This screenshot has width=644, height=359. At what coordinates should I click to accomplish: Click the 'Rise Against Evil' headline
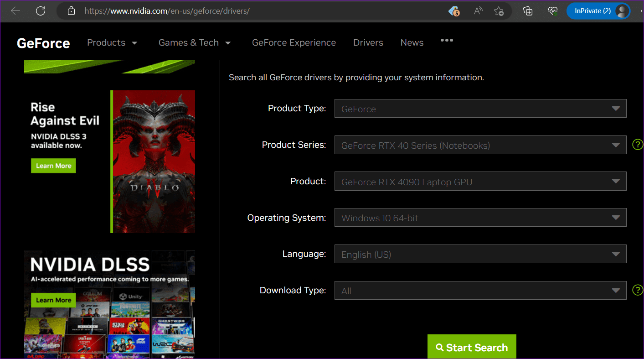[65, 114]
